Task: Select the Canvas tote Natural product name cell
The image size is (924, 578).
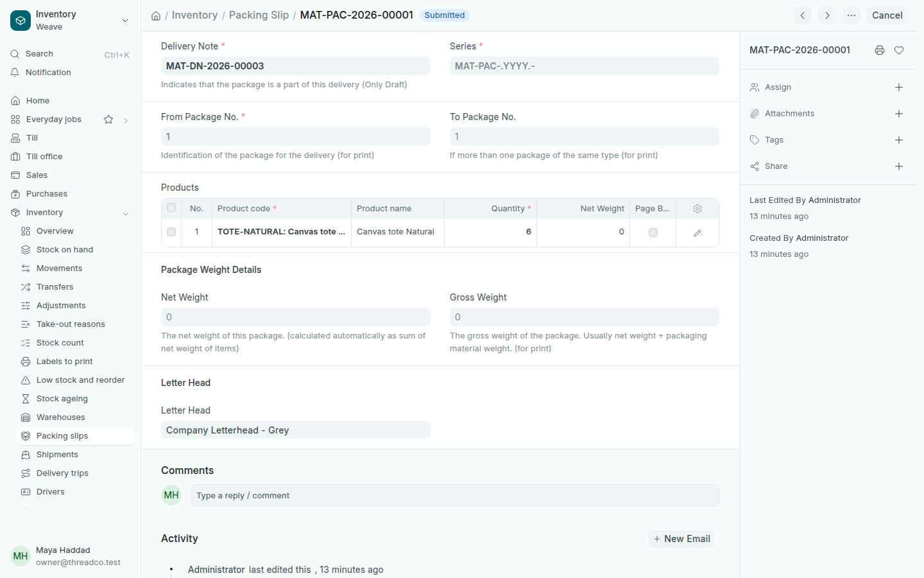Action: pyautogui.click(x=398, y=232)
